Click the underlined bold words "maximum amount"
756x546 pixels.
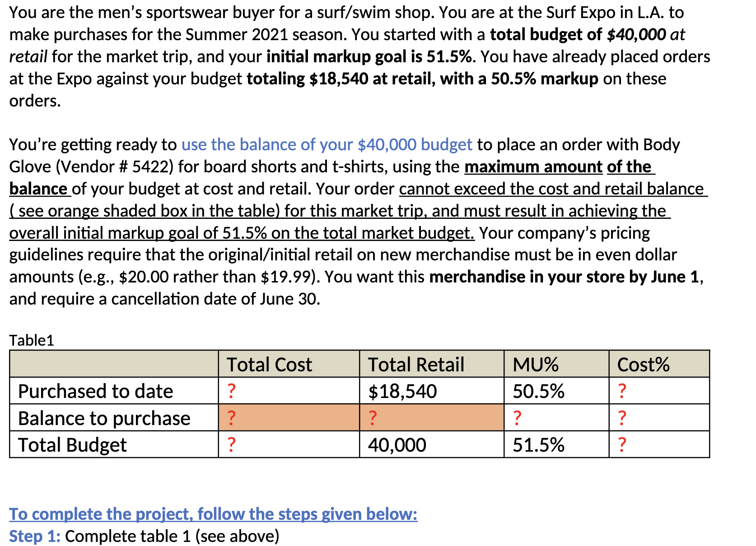[533, 167]
